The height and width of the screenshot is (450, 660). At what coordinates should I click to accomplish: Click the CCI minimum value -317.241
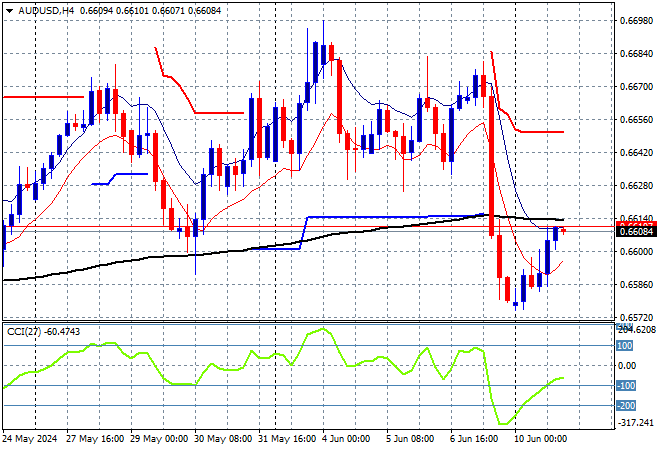(x=636, y=423)
